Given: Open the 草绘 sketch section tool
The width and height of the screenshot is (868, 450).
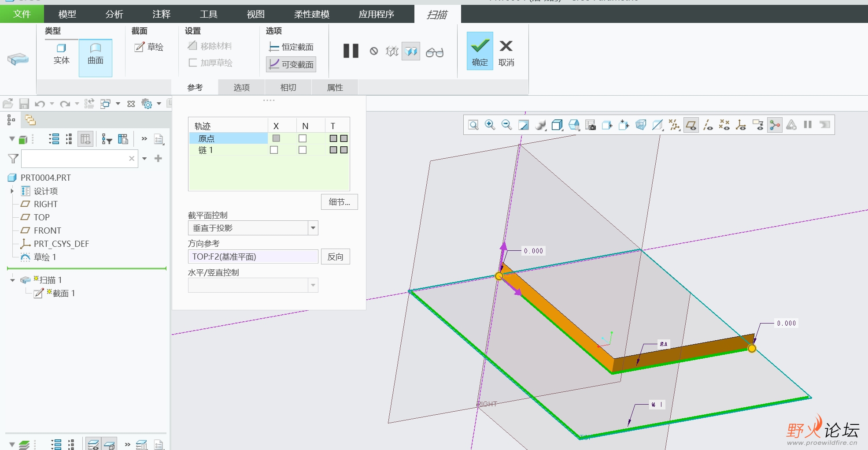Looking at the screenshot, I should coord(149,47).
